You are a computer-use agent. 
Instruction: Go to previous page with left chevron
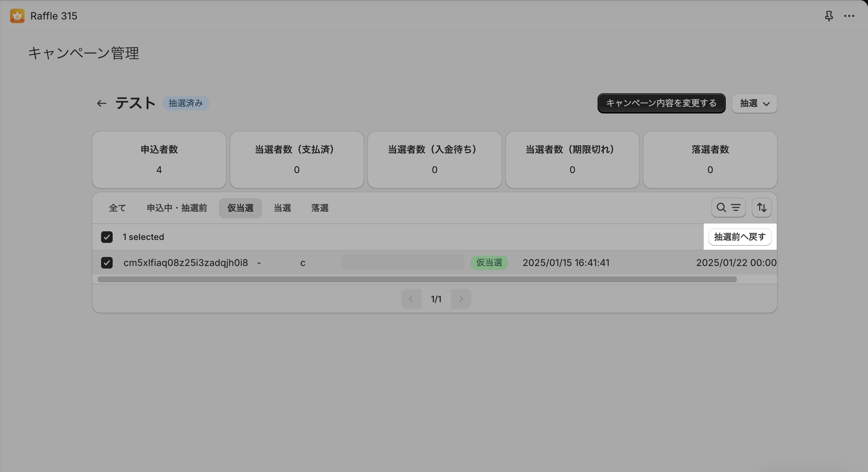(411, 299)
